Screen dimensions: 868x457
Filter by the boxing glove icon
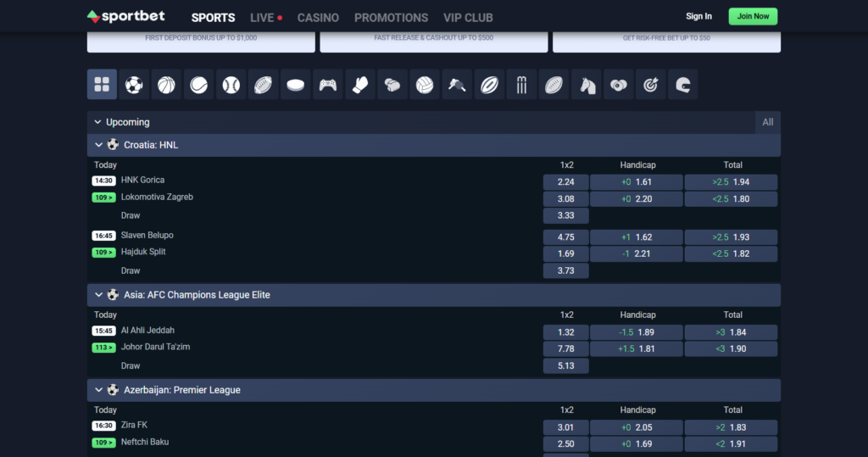[359, 84]
